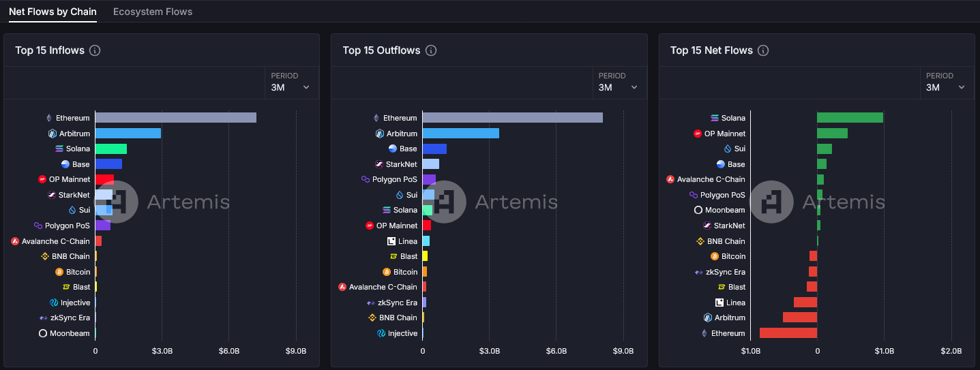Click the BNB Chain icon in Inflows chart
Viewport: 980px width, 370px height.
click(x=45, y=256)
